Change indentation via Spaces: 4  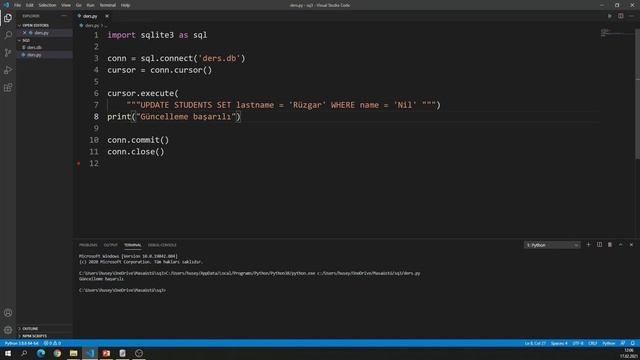tap(559, 343)
